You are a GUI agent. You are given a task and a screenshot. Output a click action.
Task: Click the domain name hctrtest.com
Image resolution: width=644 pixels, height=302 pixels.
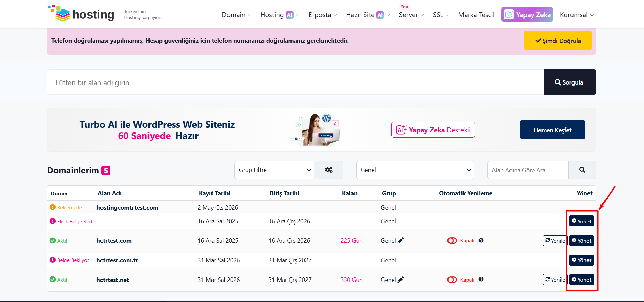point(114,240)
